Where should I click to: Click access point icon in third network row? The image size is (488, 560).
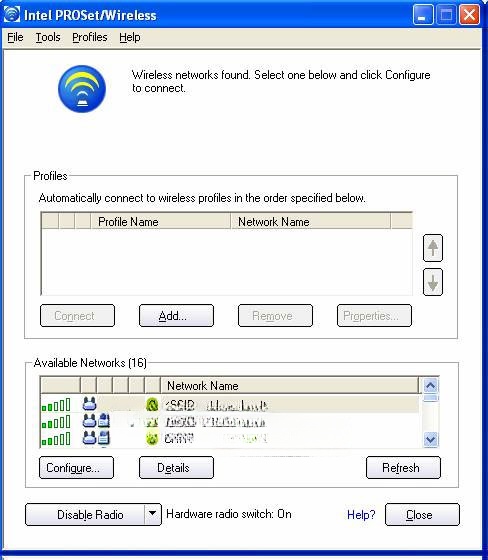[x=89, y=438]
